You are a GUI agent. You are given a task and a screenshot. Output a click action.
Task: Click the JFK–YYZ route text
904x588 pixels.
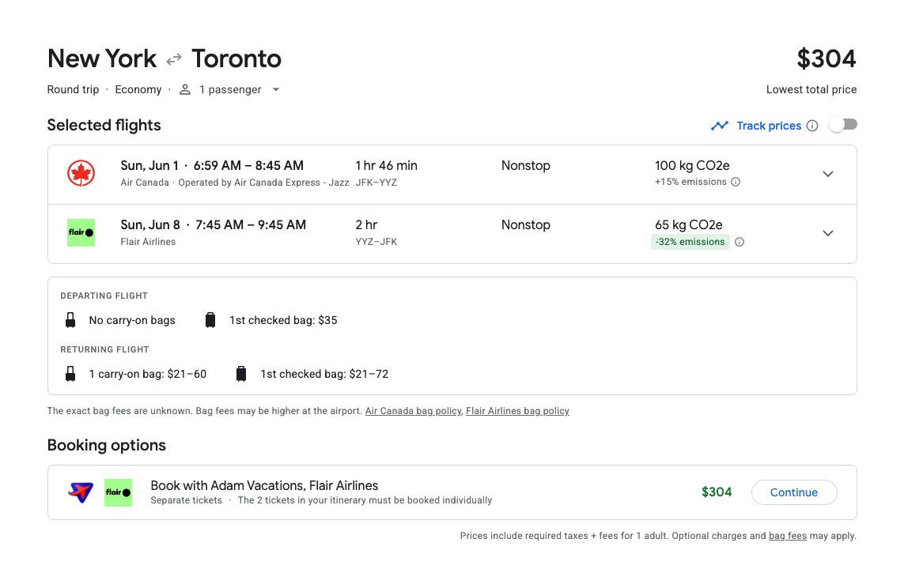tap(376, 183)
